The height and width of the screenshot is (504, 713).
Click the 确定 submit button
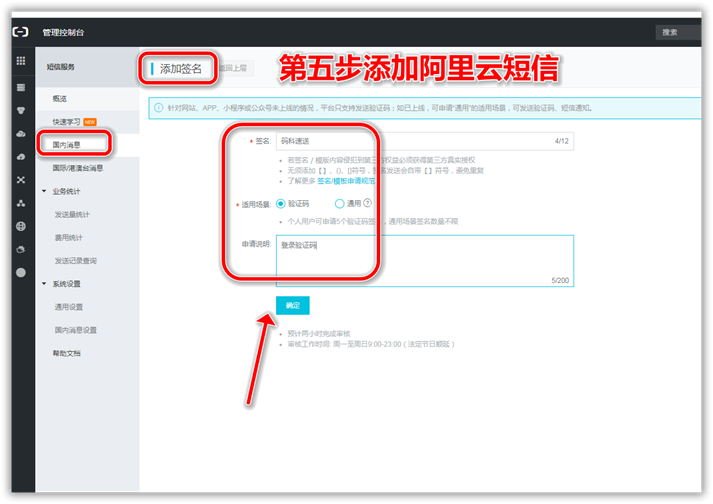click(292, 305)
